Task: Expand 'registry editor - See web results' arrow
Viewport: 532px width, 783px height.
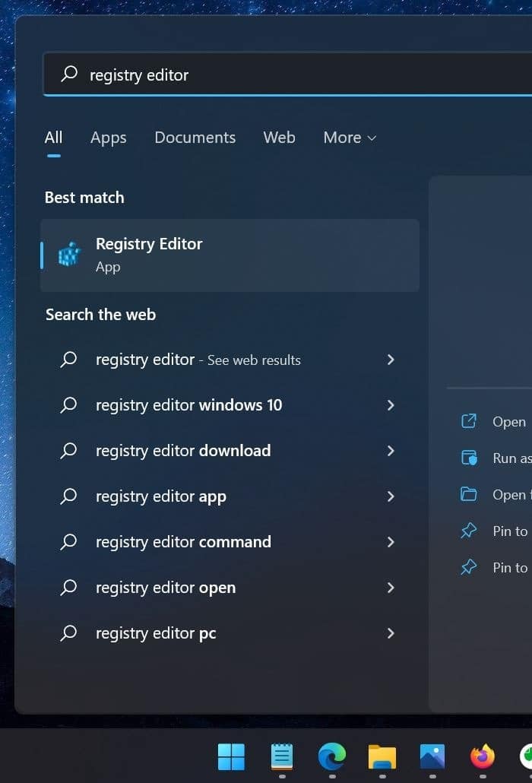Action: pyautogui.click(x=391, y=360)
